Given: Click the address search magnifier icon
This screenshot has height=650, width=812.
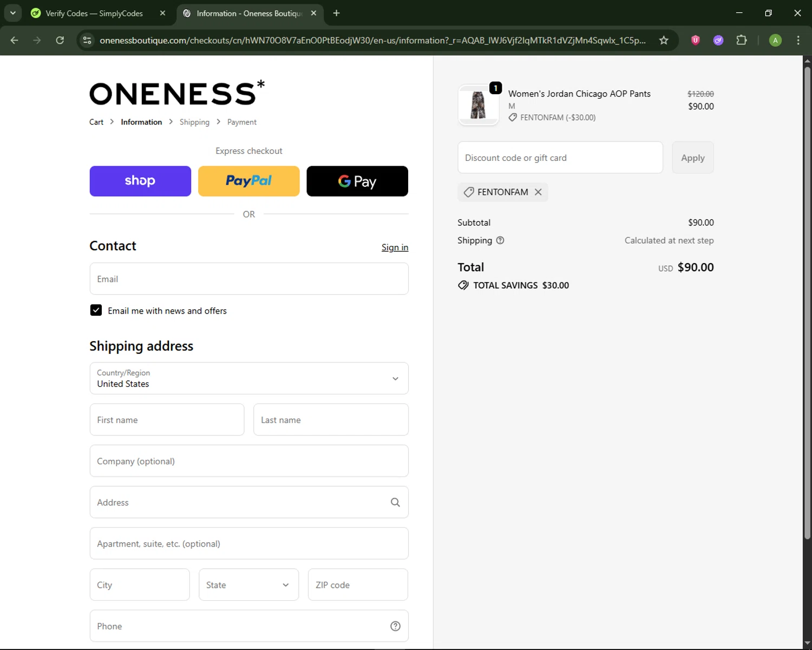Looking at the screenshot, I should [x=395, y=502].
